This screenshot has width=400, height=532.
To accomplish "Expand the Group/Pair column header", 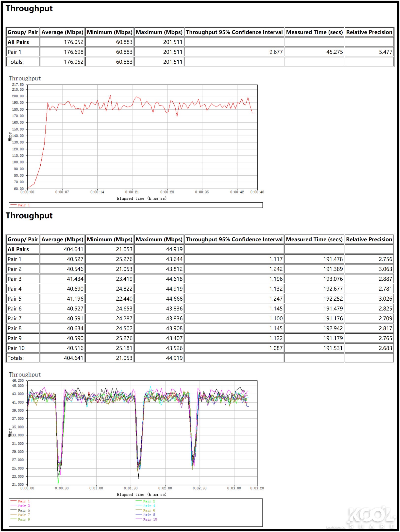I will click(22, 32).
